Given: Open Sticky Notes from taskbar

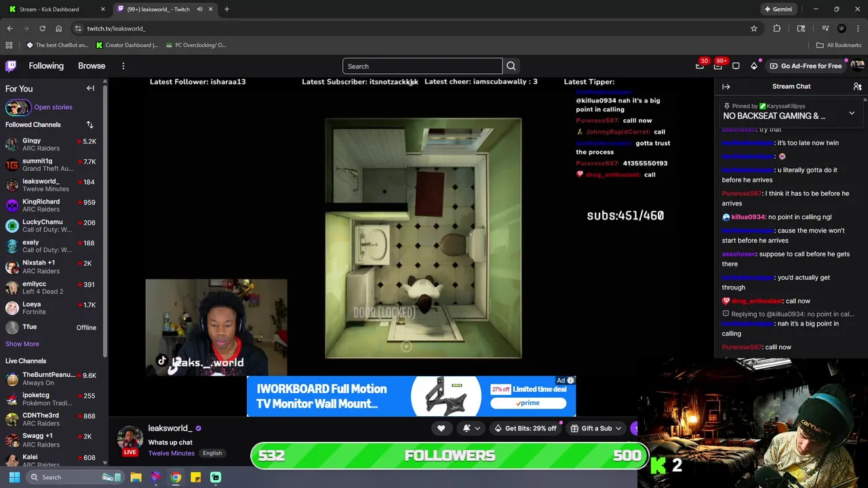Looking at the screenshot, I should coord(195,477).
